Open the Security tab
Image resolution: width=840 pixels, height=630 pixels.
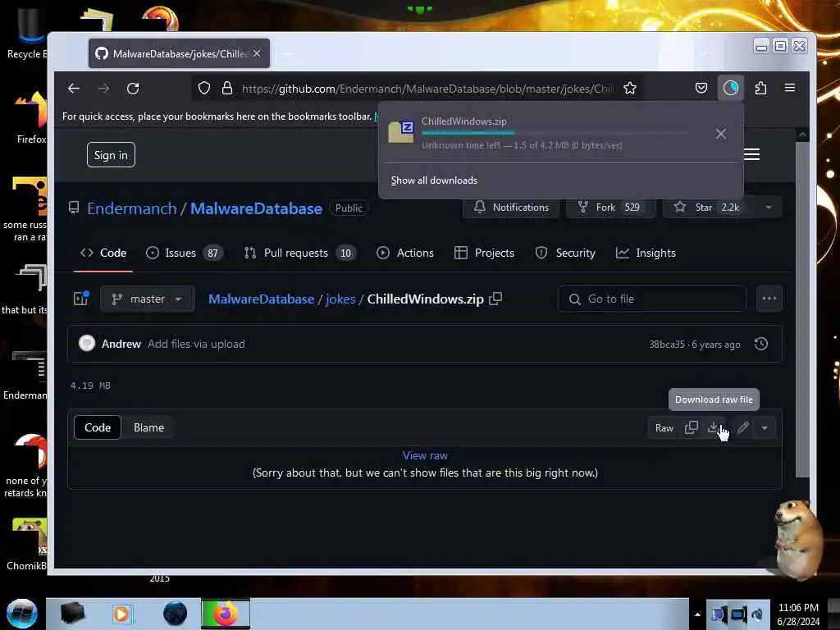pos(565,253)
